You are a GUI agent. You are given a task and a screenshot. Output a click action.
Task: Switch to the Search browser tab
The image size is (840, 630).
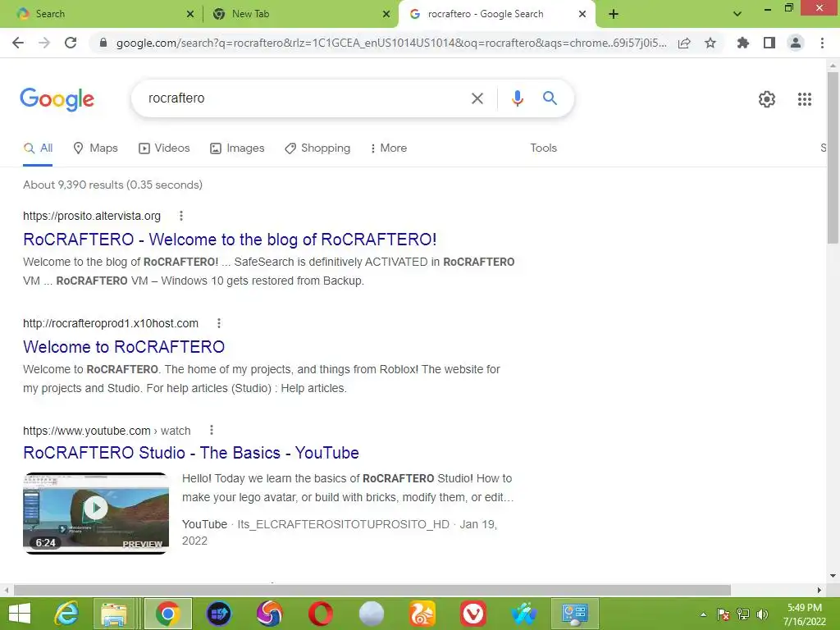pos(102,14)
